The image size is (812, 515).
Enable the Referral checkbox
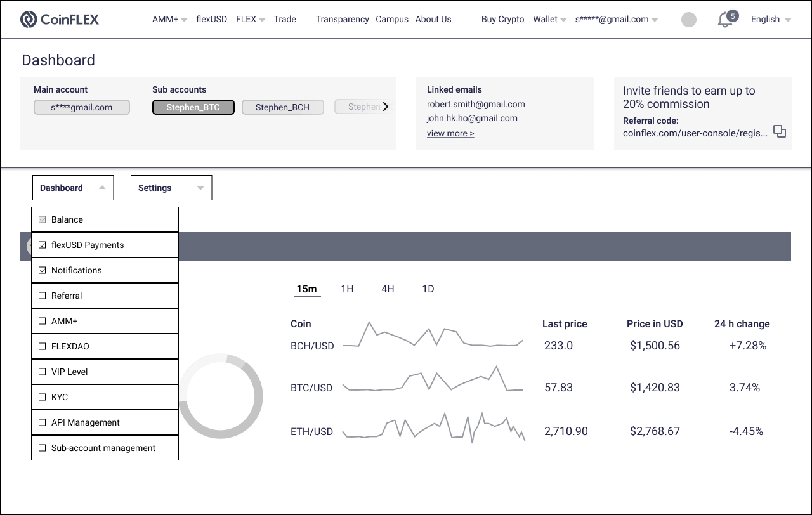tap(43, 296)
